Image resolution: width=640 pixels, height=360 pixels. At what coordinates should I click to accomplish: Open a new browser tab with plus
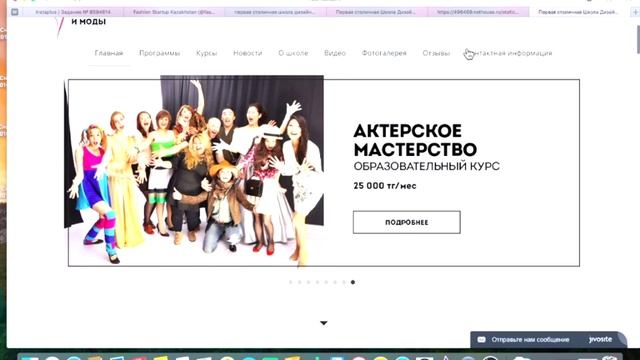(x=635, y=12)
